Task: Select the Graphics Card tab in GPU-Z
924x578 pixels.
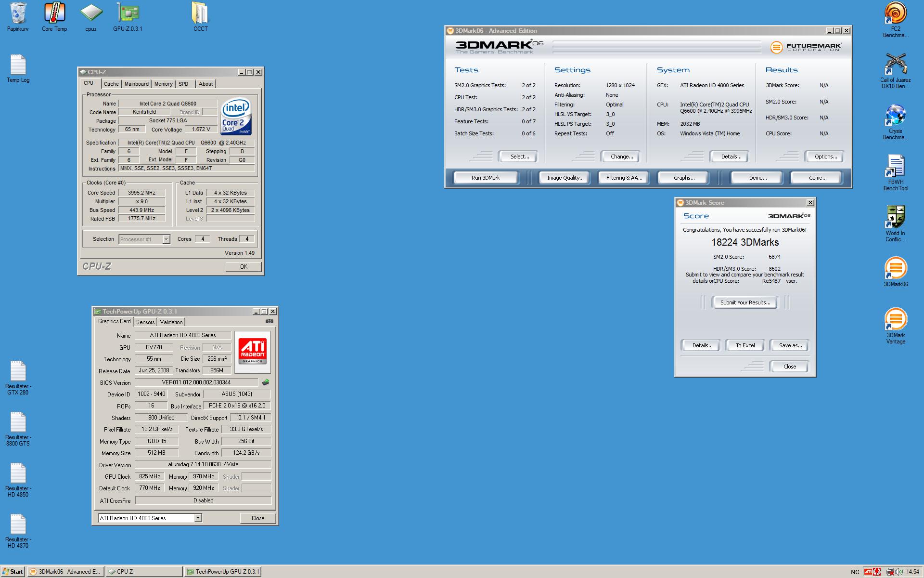Action: pyautogui.click(x=114, y=321)
